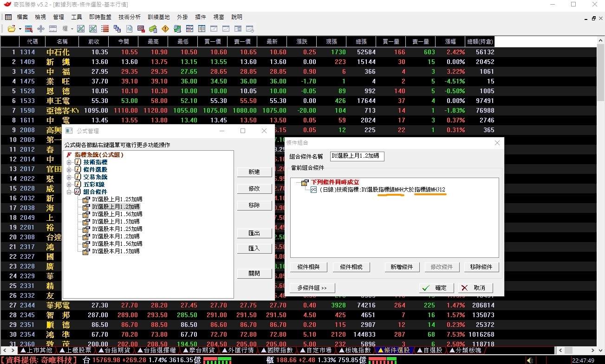This screenshot has height=364, width=605.
Task: Expand the 技術指標 tree node
Action: pyautogui.click(x=69, y=162)
